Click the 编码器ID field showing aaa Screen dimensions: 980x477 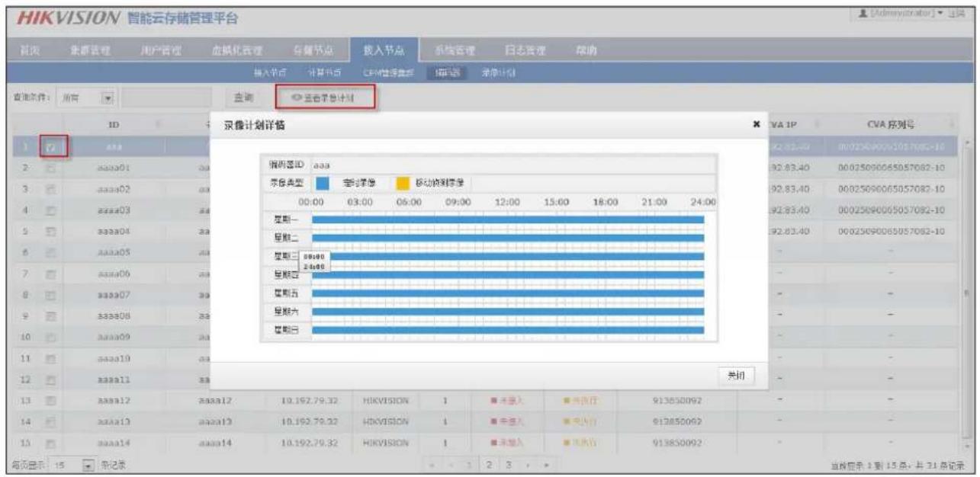(514, 164)
